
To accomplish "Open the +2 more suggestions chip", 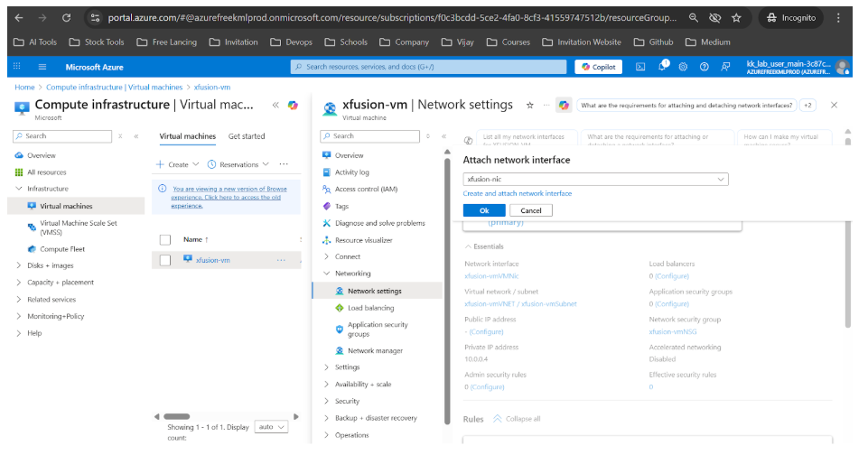I will [x=807, y=105].
